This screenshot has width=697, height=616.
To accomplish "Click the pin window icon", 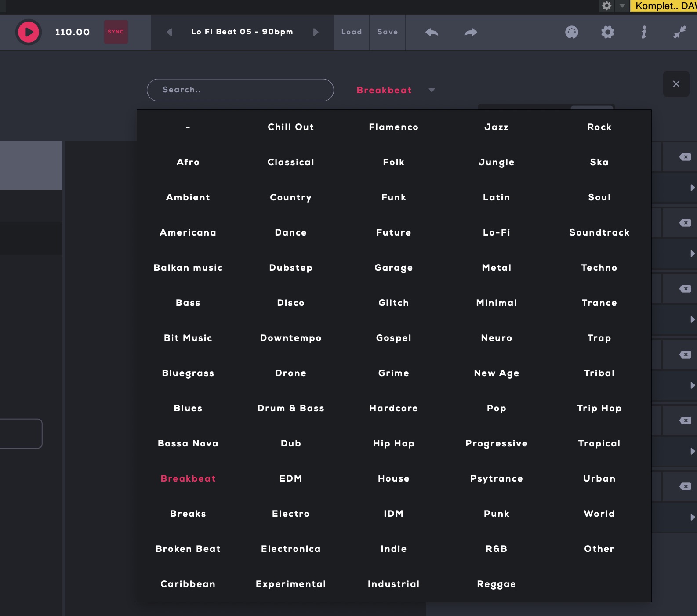I will coord(679,32).
